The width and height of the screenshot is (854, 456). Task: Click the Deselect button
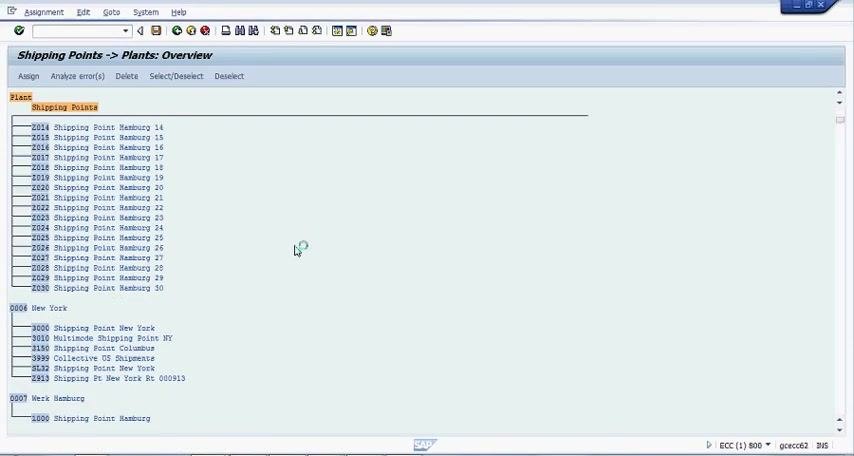pyautogui.click(x=229, y=76)
